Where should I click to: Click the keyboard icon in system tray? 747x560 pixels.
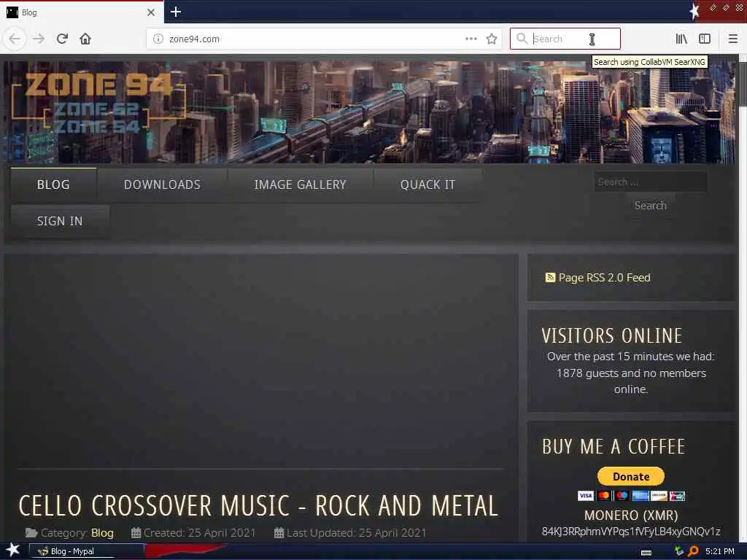pos(646,552)
